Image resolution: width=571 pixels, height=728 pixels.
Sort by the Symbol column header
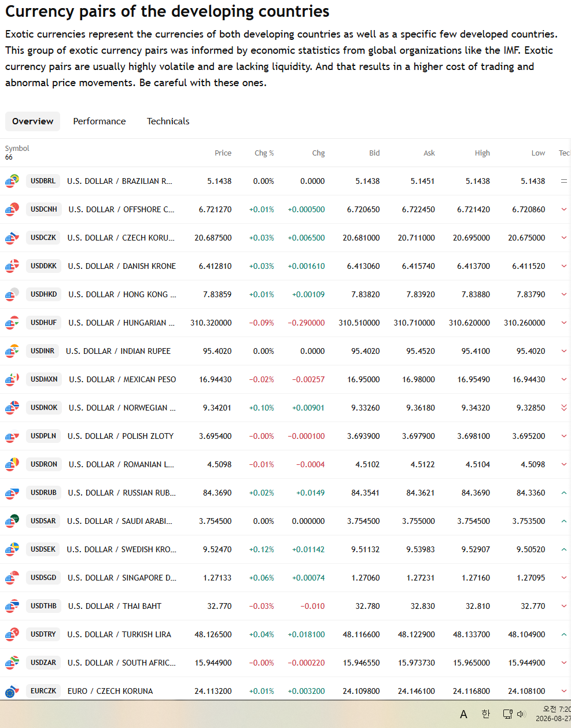pos(17,149)
